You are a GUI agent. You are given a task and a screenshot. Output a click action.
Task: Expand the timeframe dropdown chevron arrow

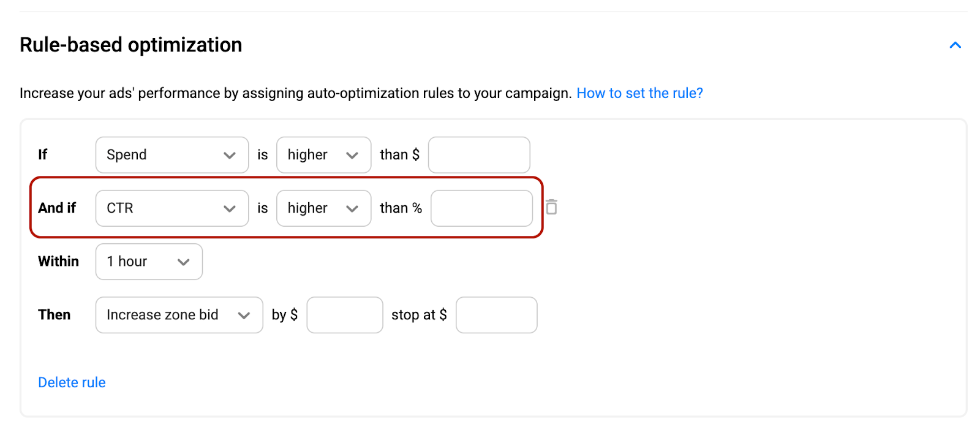[184, 262]
